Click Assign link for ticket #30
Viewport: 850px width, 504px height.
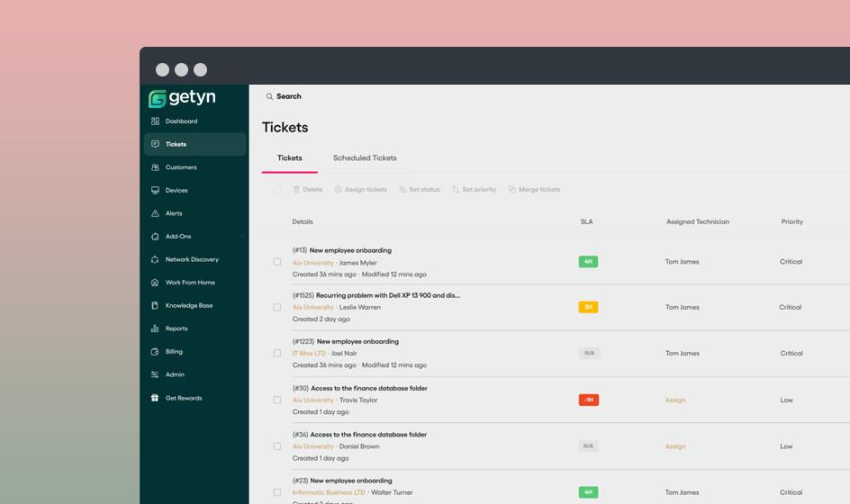click(x=675, y=400)
